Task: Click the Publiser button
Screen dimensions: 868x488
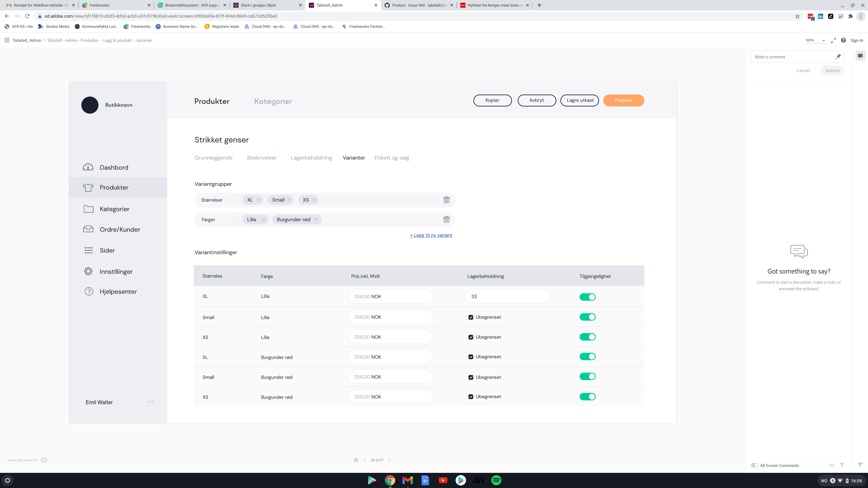Action: [623, 100]
